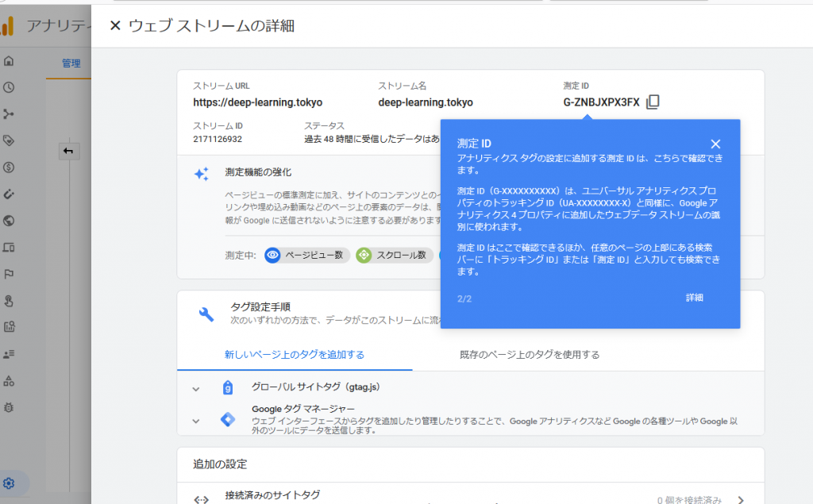Viewport: 813px width, 504px height.
Task: Click the gtag.js blue tag icon
Action: [x=228, y=388]
